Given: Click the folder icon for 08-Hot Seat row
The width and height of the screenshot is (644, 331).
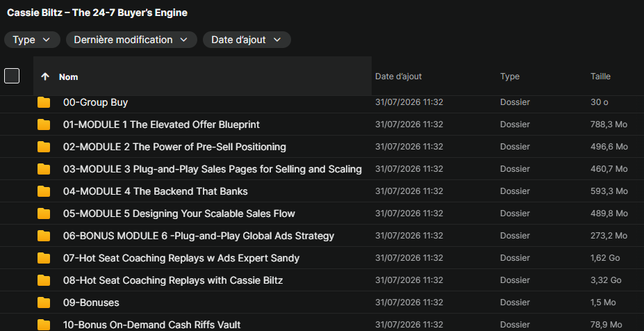Looking at the screenshot, I should [44, 280].
